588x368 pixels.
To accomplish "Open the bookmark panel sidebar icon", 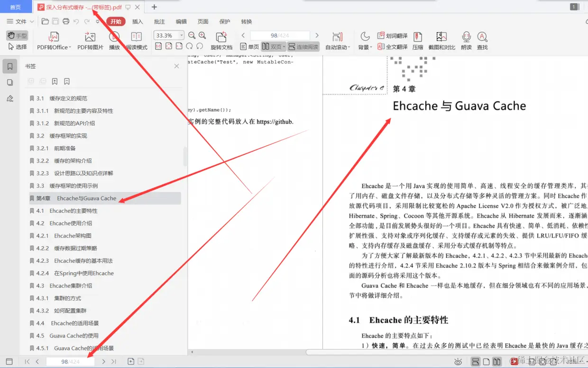I will pyautogui.click(x=10, y=66).
